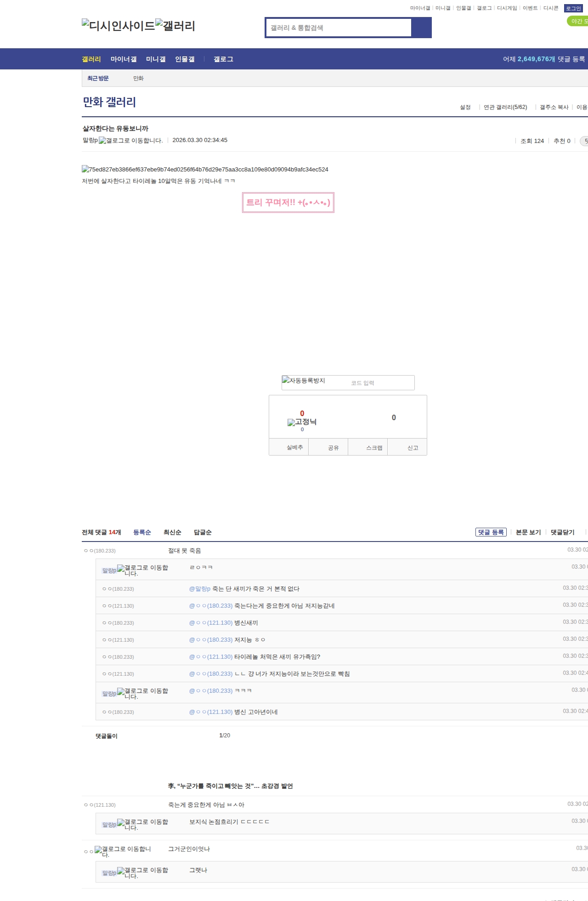
Task: Click the 로그인 button
Action: pyautogui.click(x=573, y=8)
